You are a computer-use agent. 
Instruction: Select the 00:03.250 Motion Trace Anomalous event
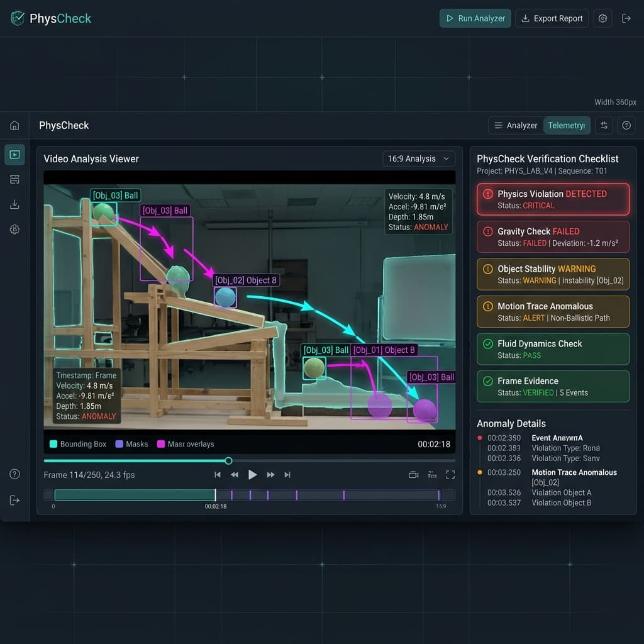point(548,472)
